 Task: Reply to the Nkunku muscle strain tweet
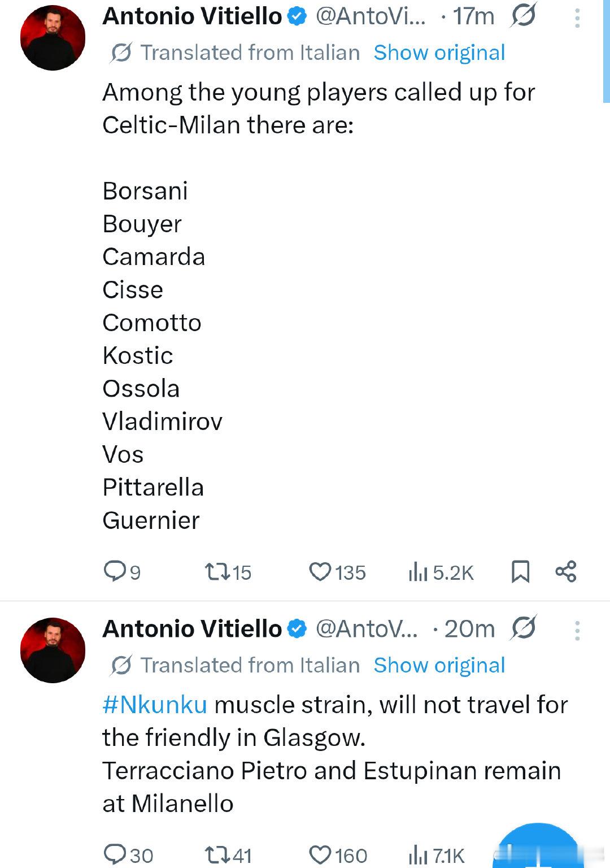pos(128,854)
